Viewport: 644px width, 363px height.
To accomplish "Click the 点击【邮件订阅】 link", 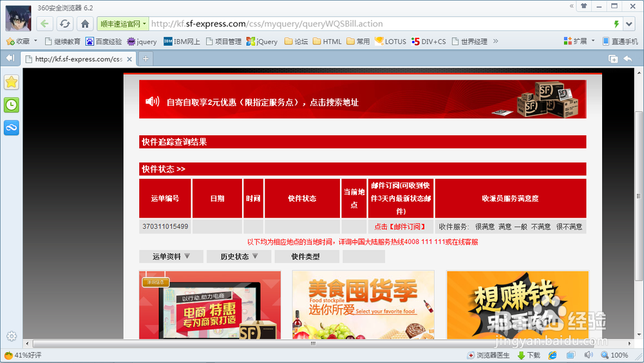I will (401, 227).
